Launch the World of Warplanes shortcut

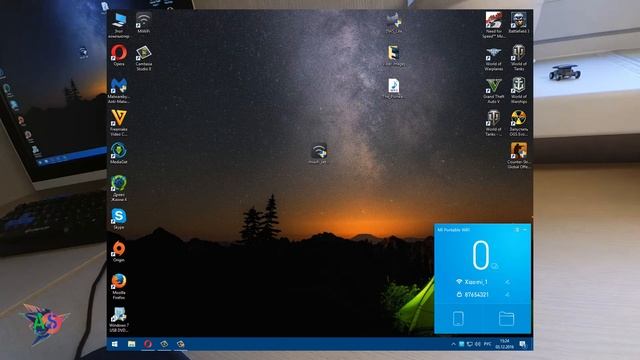coord(493,58)
